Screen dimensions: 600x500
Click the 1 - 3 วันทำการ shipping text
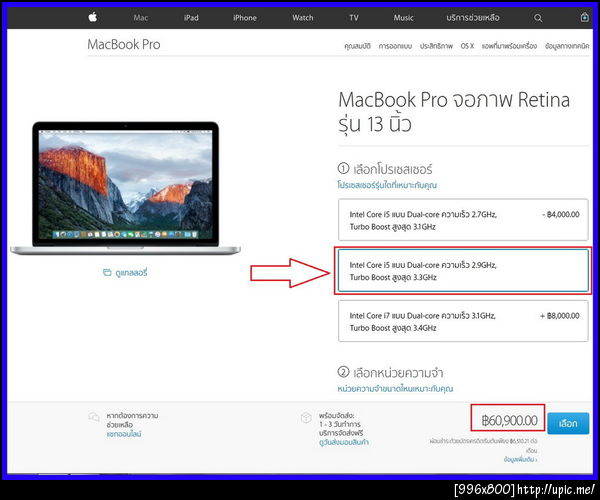340,424
